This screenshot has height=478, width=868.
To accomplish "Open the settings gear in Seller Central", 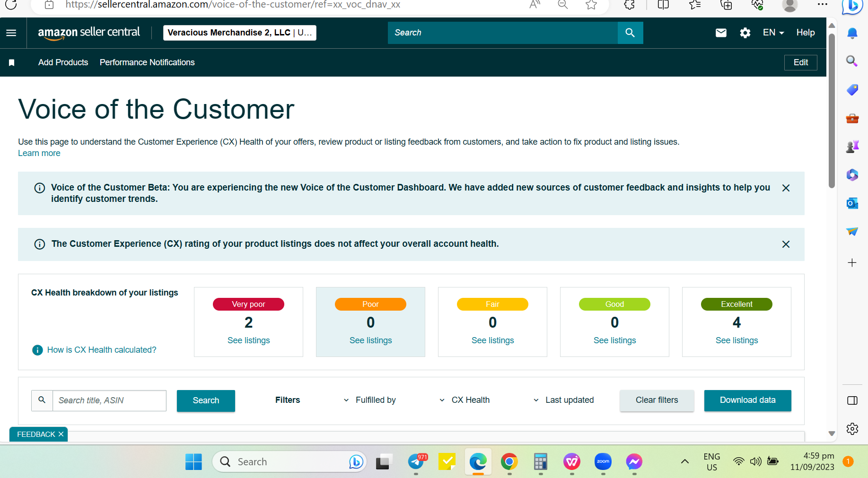I will (745, 33).
